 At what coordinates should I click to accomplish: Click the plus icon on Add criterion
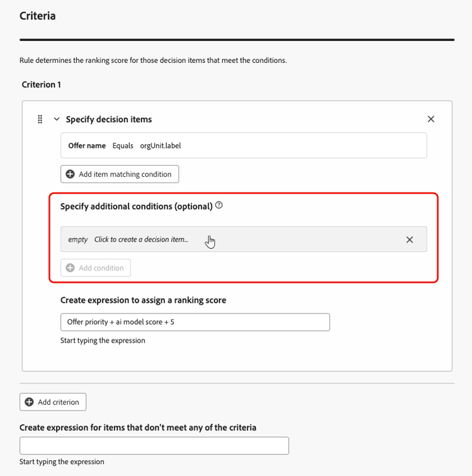tap(29, 402)
